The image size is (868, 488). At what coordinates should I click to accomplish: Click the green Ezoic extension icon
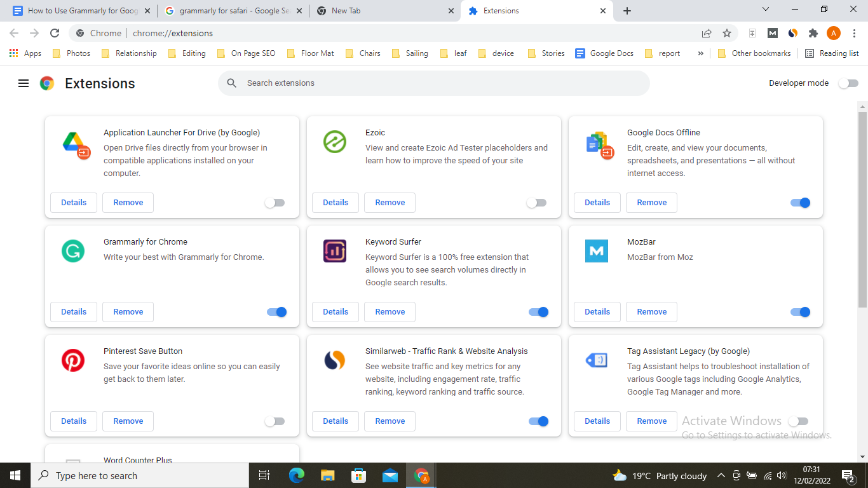pos(335,142)
